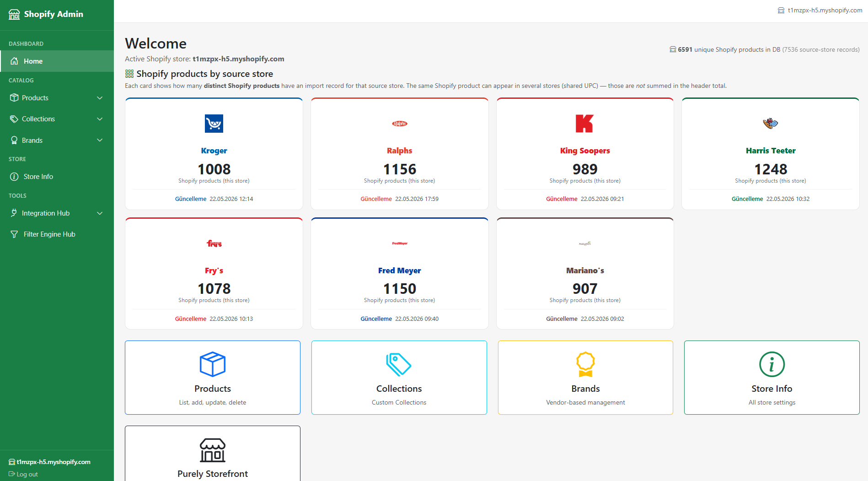Click the shop icon in top-right header
This screenshot has width=868, height=481.
tap(781, 10)
